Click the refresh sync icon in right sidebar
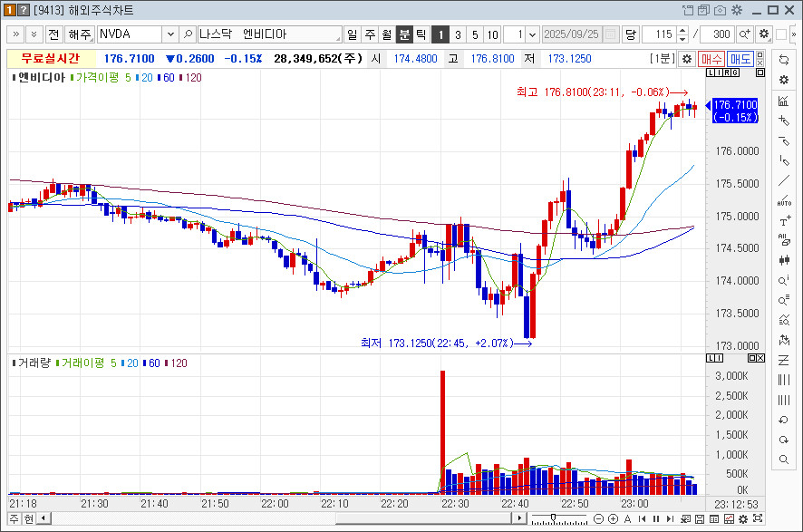803x532 pixels. 784,60
